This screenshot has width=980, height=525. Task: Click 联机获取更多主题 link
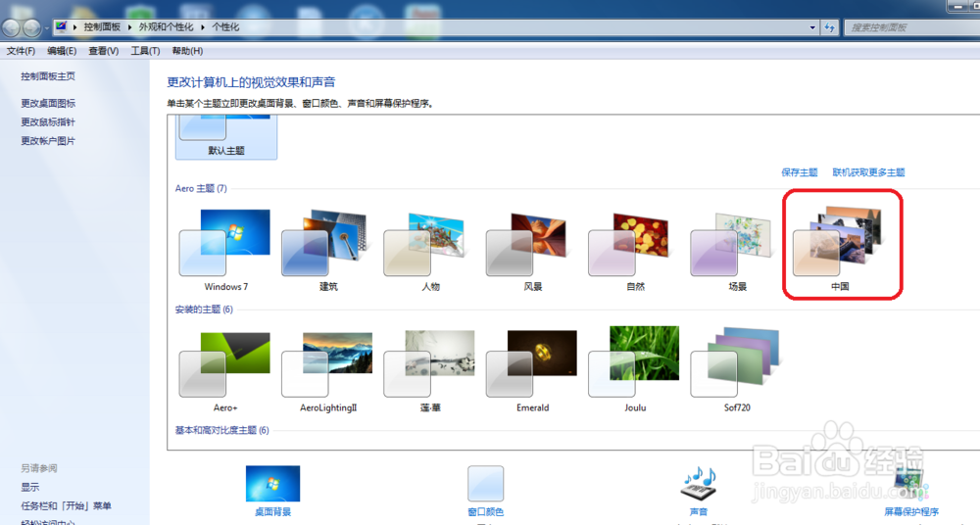(868, 172)
